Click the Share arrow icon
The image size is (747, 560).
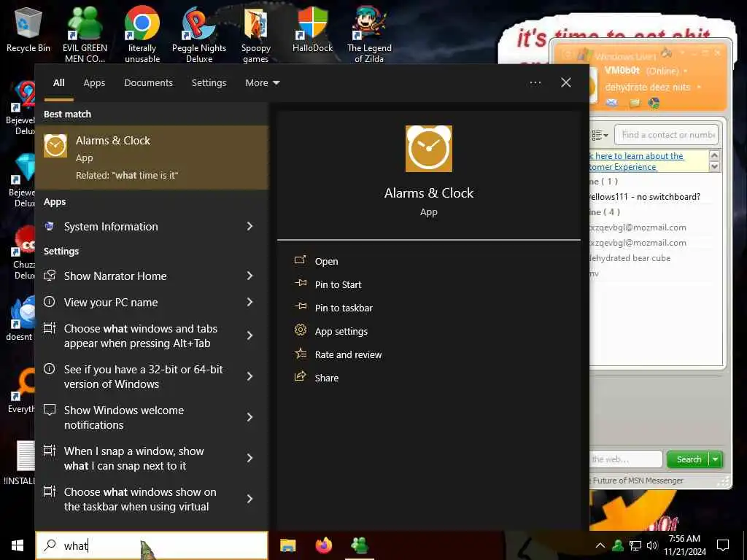coord(300,377)
